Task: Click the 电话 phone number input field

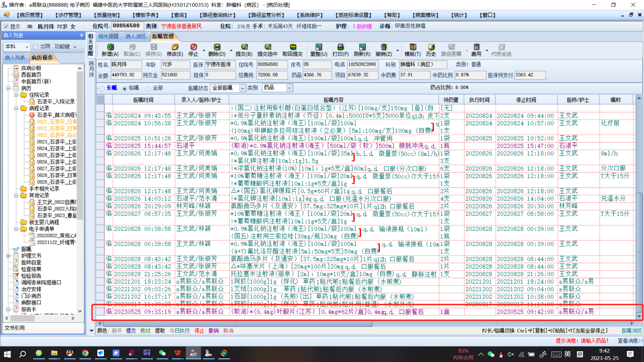Action: (362, 64)
